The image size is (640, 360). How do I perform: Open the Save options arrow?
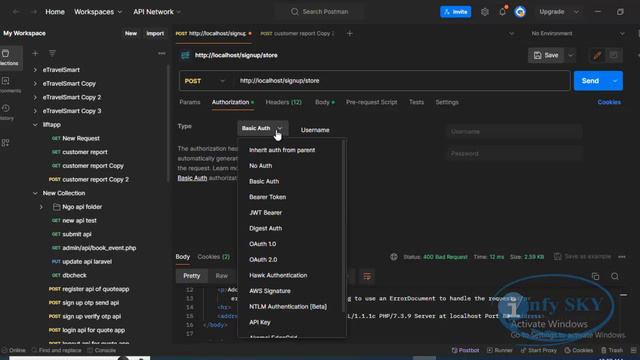[571, 55]
